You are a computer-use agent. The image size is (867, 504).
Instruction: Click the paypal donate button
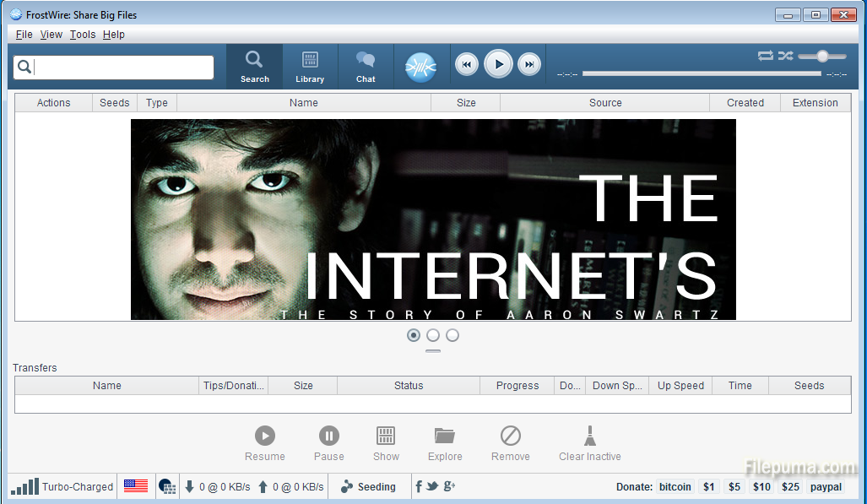[x=826, y=487]
